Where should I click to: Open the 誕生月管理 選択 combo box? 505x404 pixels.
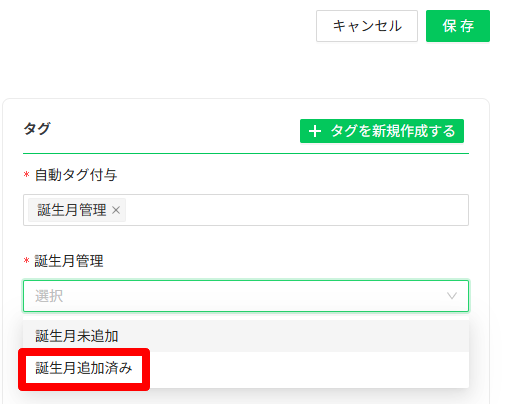(246, 296)
